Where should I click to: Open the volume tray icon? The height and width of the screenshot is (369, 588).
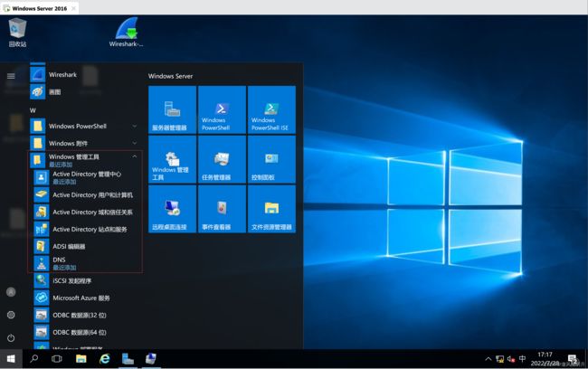[511, 359]
